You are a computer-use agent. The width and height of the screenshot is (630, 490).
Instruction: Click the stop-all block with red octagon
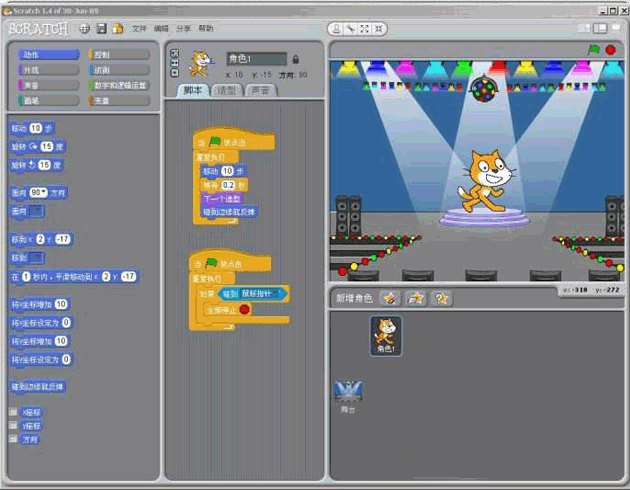tap(227, 309)
